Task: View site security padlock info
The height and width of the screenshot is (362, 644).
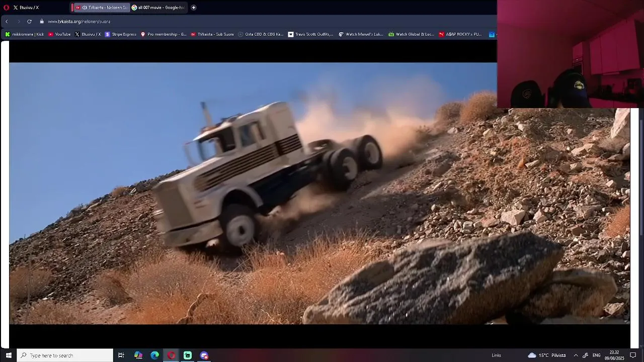Action: click(x=42, y=22)
